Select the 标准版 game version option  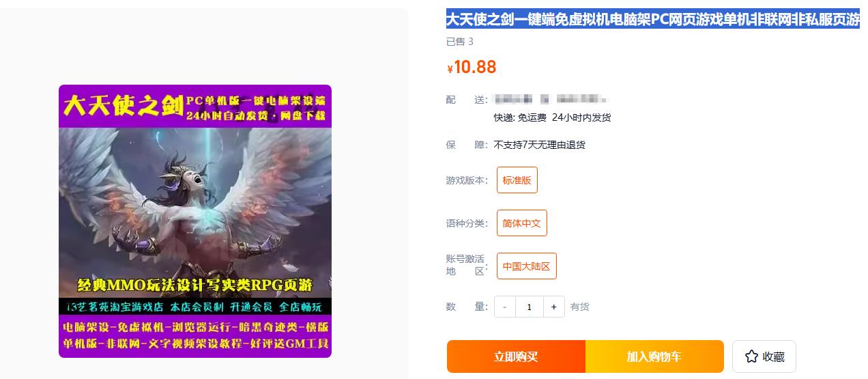click(517, 180)
